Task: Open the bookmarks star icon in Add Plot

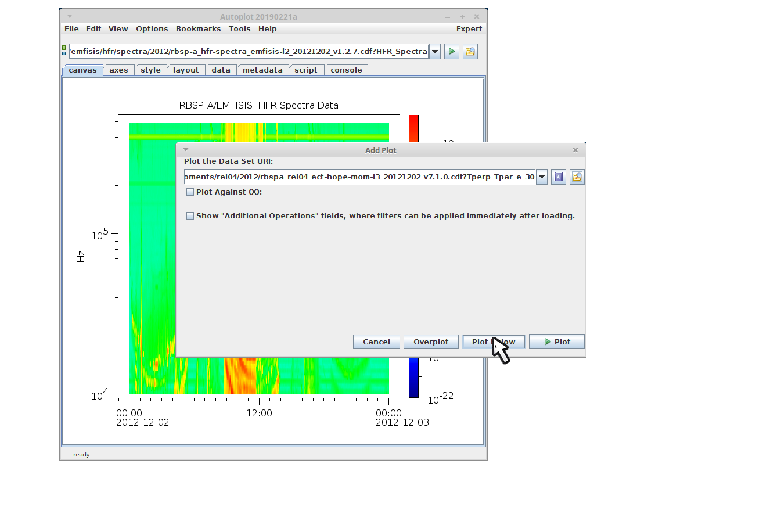Action: (558, 177)
